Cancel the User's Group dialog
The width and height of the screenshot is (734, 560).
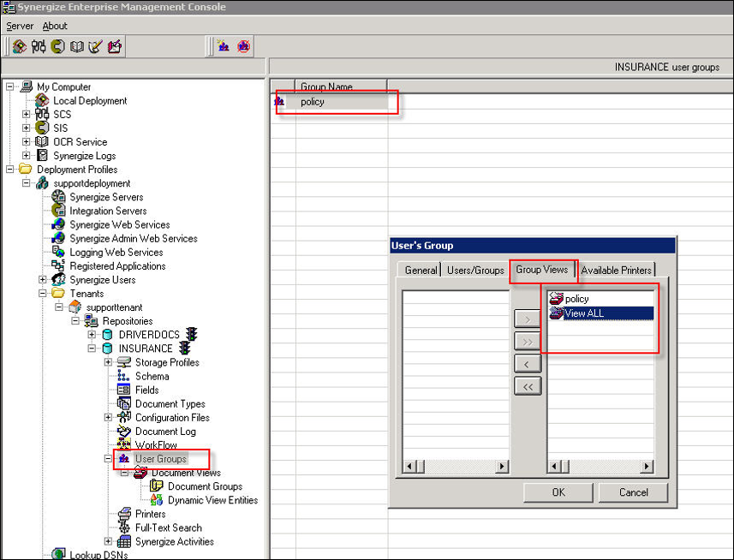click(633, 492)
